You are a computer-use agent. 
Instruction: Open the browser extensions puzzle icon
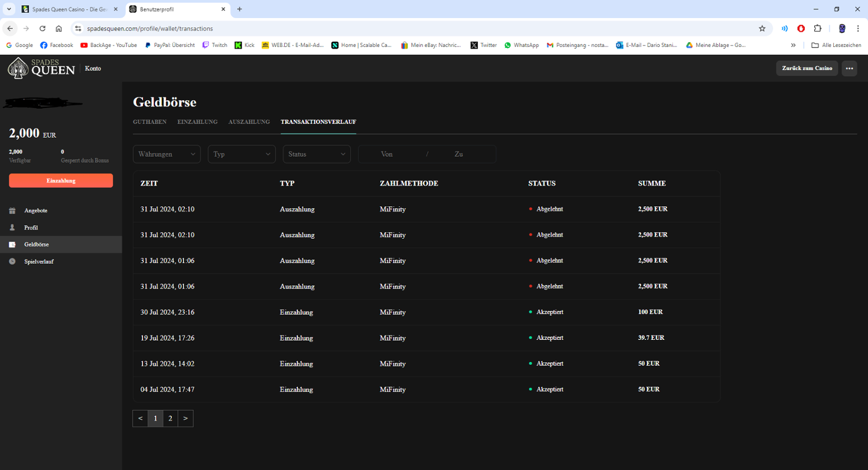[818, 28]
